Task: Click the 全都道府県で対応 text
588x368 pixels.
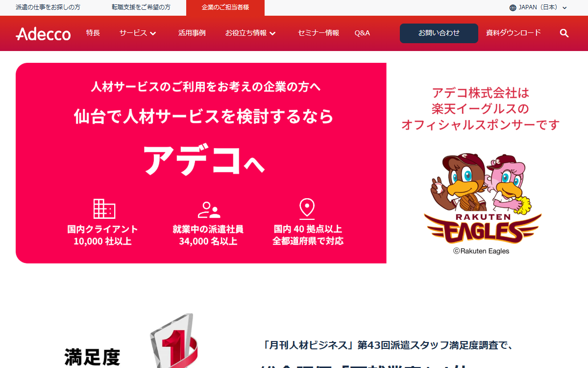Action: [308, 241]
